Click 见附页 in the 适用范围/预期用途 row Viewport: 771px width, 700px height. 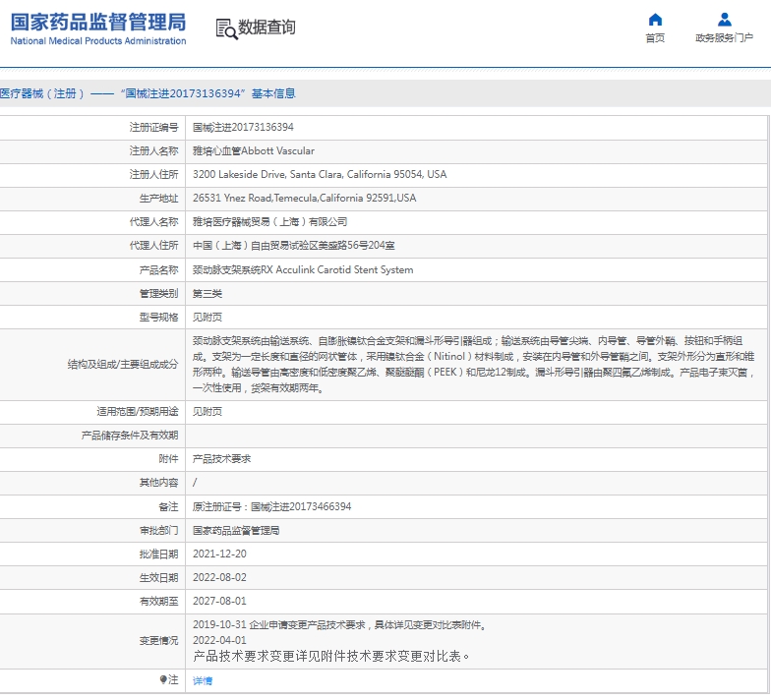click(x=207, y=412)
